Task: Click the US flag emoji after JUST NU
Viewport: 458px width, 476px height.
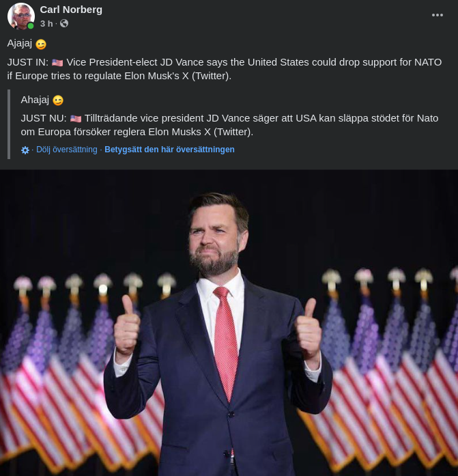Action: pos(75,118)
